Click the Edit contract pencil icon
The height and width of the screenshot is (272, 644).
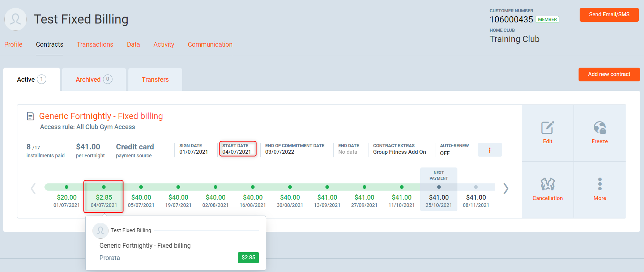547,128
